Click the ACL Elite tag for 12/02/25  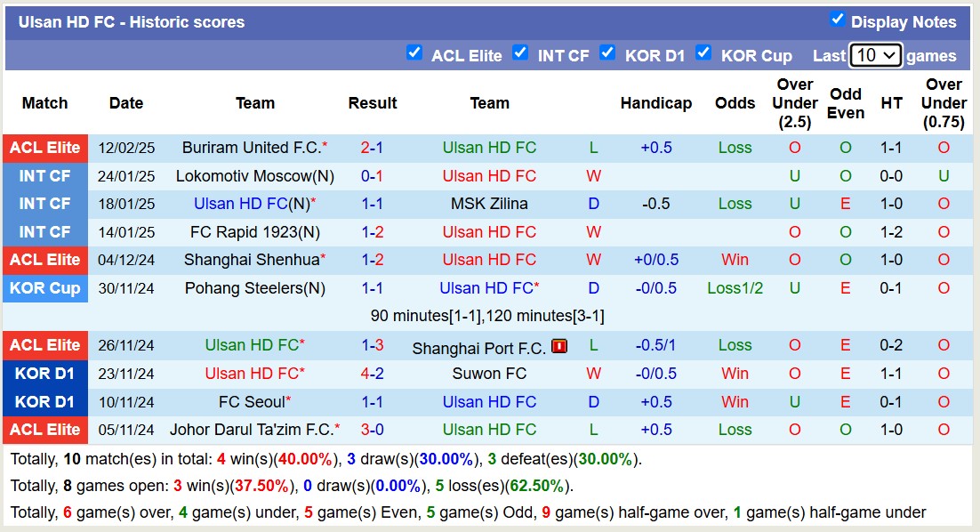coord(45,148)
